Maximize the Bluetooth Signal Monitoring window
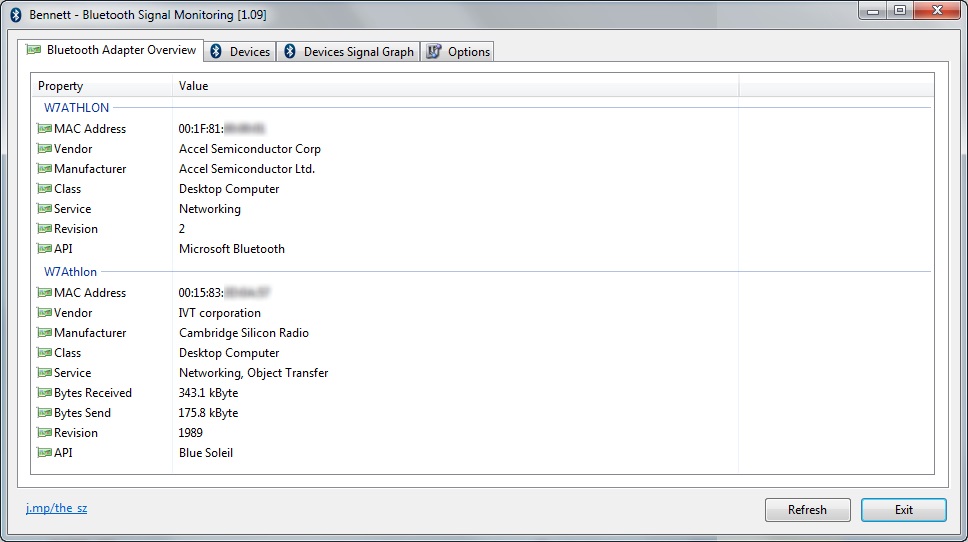The width and height of the screenshot is (968, 542). [900, 10]
